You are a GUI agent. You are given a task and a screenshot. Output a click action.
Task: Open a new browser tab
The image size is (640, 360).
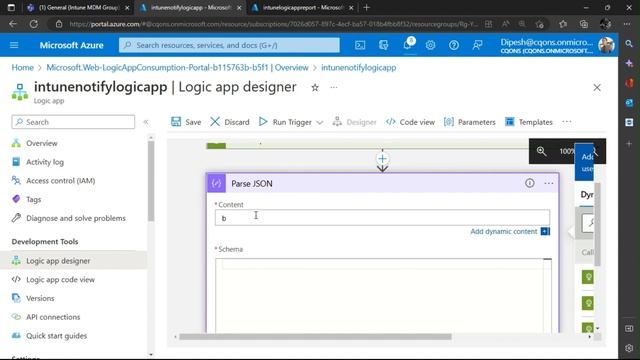tap(367, 7)
